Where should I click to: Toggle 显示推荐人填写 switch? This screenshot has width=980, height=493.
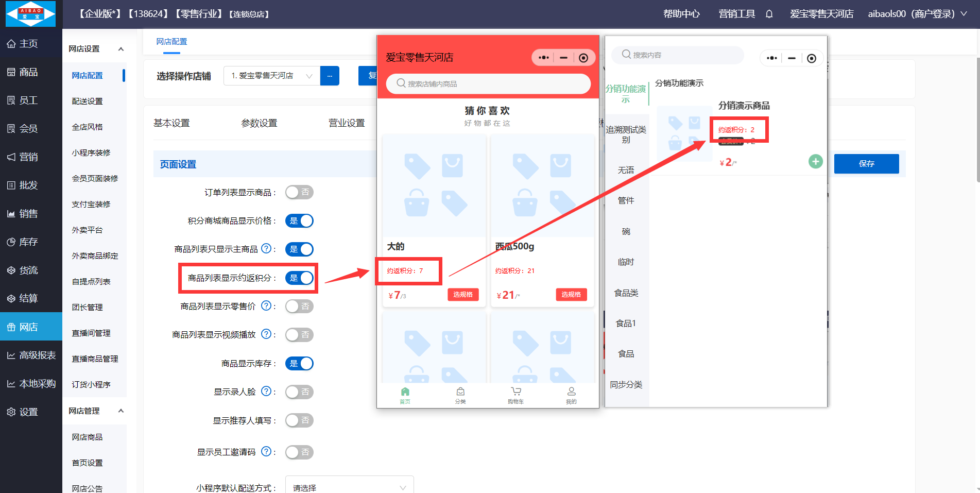pyautogui.click(x=299, y=420)
